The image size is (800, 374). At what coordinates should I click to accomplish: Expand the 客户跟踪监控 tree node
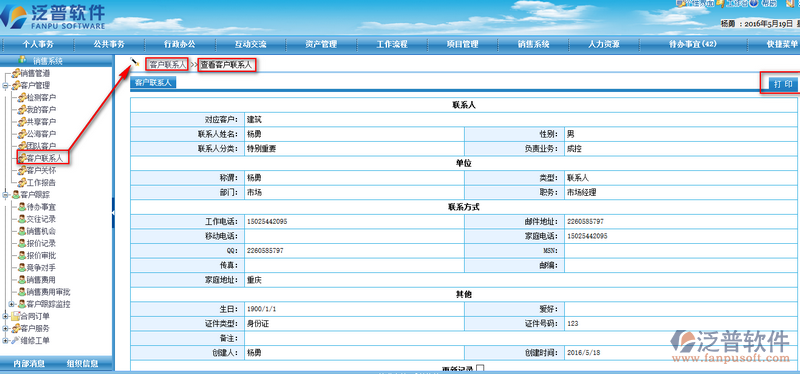click(x=11, y=304)
